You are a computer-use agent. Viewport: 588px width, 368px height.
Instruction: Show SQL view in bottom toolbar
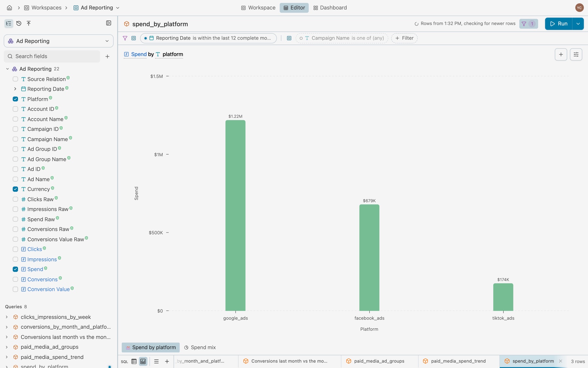click(x=124, y=361)
